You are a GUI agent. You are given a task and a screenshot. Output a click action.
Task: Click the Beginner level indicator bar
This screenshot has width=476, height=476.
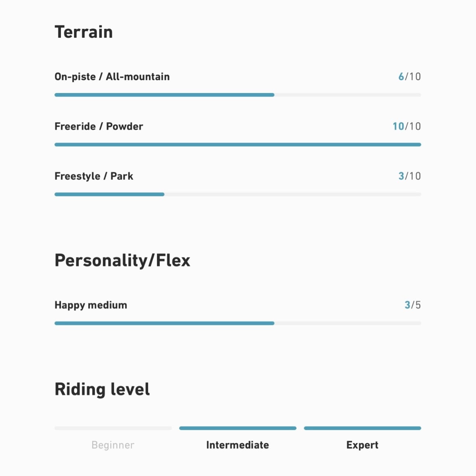click(113, 428)
